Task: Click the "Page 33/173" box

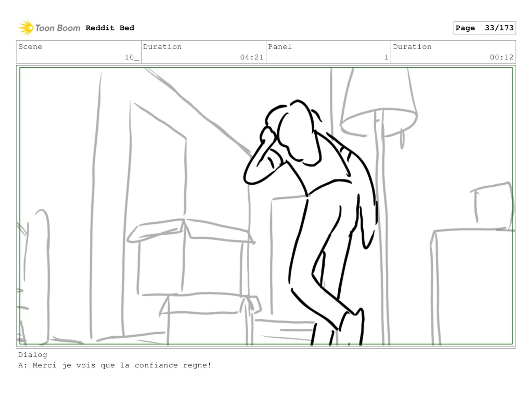Action: pos(484,28)
